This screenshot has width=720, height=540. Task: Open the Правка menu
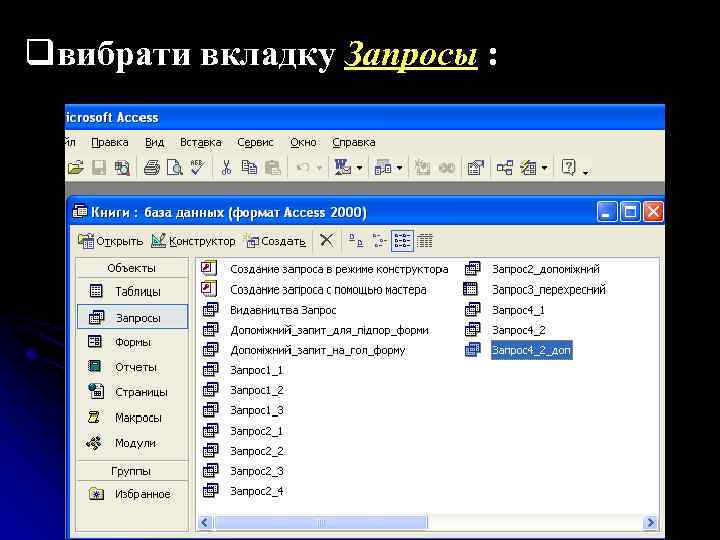click(x=110, y=142)
